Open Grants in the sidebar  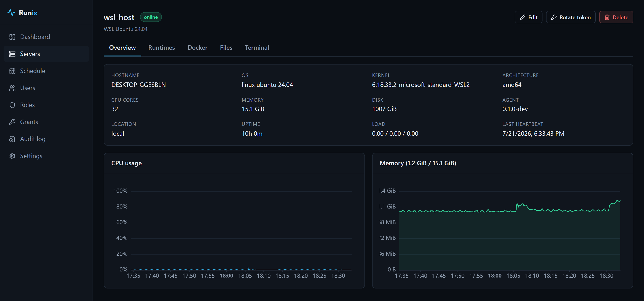(x=46, y=122)
